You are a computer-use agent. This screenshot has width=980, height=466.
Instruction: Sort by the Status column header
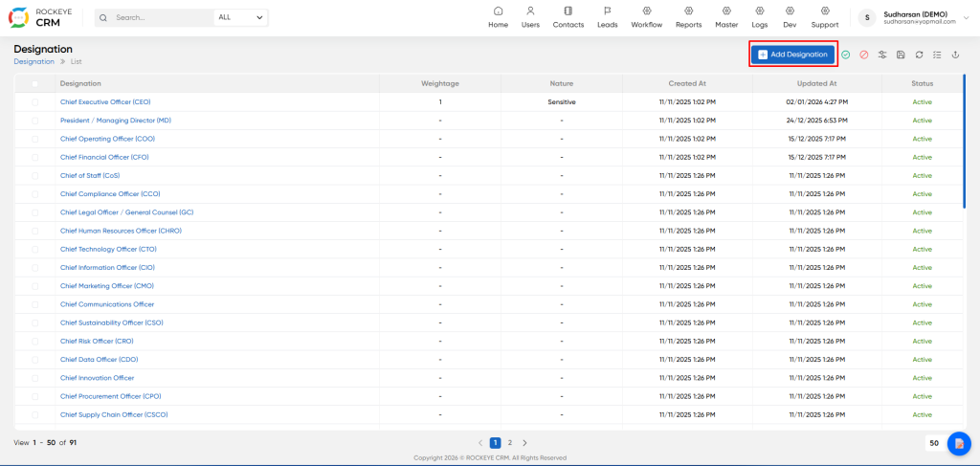click(x=922, y=83)
